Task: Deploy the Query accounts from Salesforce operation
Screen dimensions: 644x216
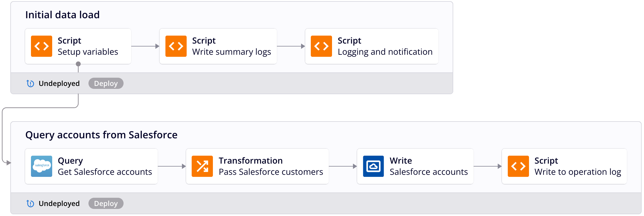Action: pyautogui.click(x=106, y=204)
